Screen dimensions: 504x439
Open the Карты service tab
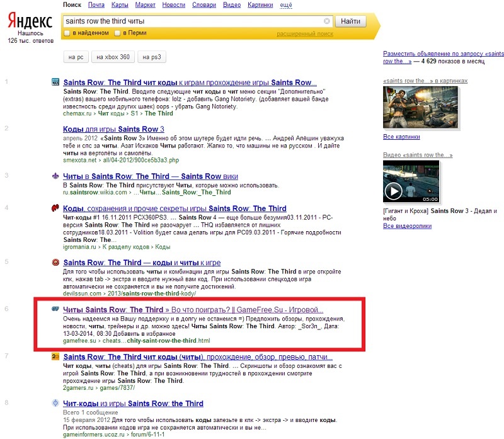point(120,5)
